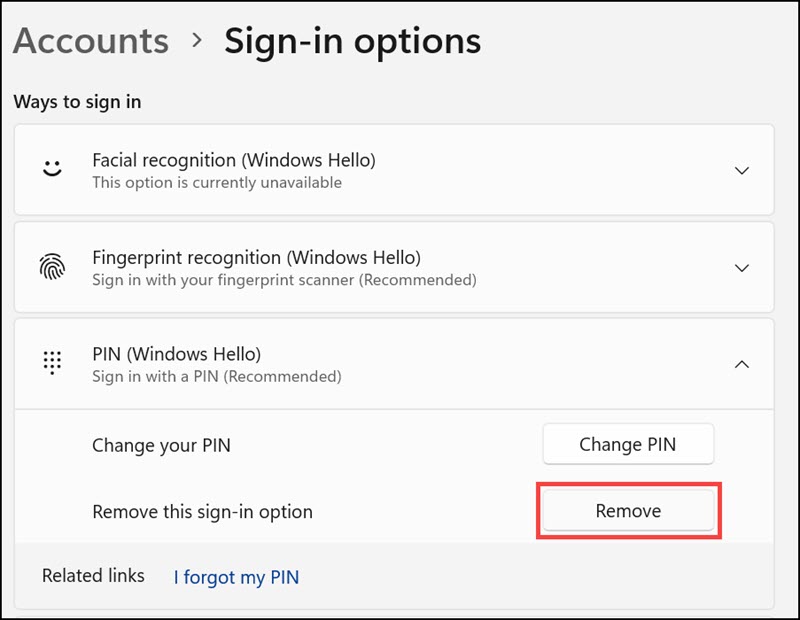Click the Related links label
Image resolution: width=800 pixels, height=620 pixels.
93,576
